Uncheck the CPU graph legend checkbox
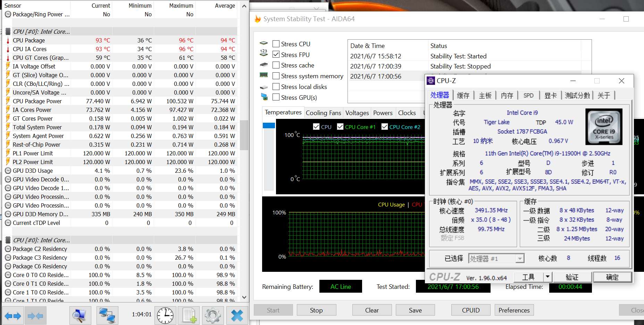The width and height of the screenshot is (644, 325). [x=316, y=127]
